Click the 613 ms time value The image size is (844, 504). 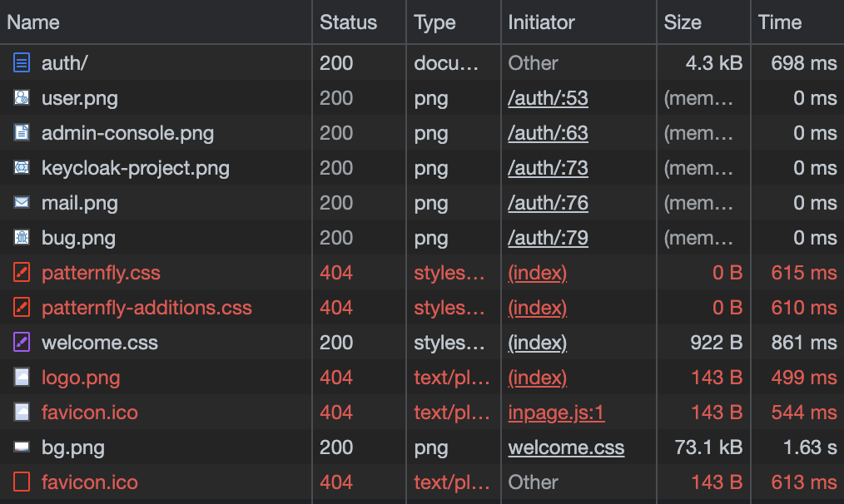[x=804, y=482]
